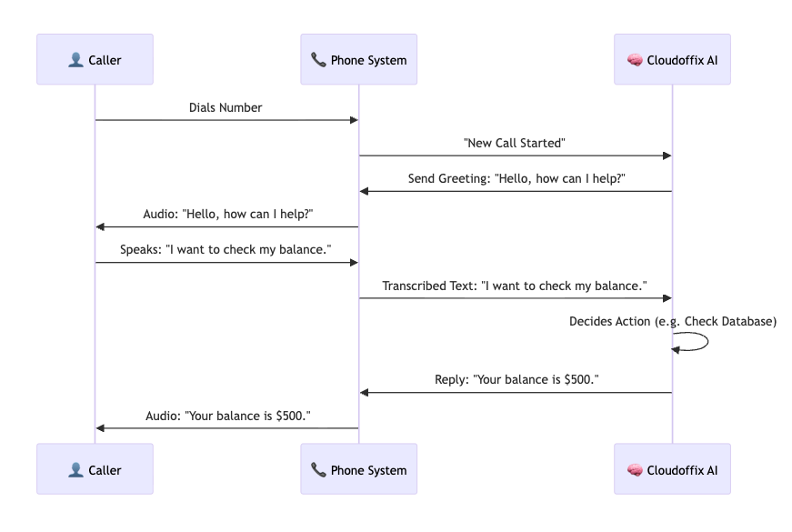Click the "Decides Action (e.g. Check Database)" label
This screenshot has width=792, height=532.
pos(672,321)
